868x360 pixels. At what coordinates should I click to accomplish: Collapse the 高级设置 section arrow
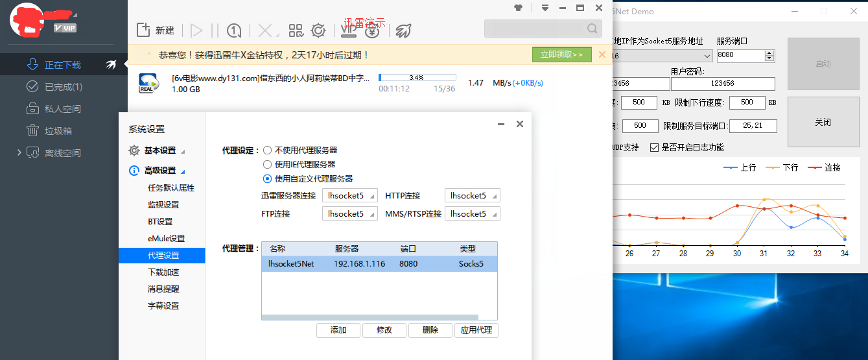[183, 171]
